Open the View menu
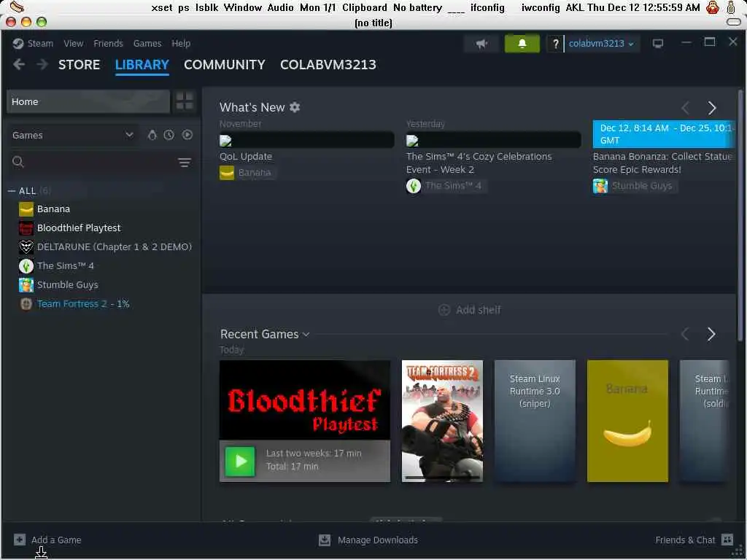 click(x=74, y=43)
